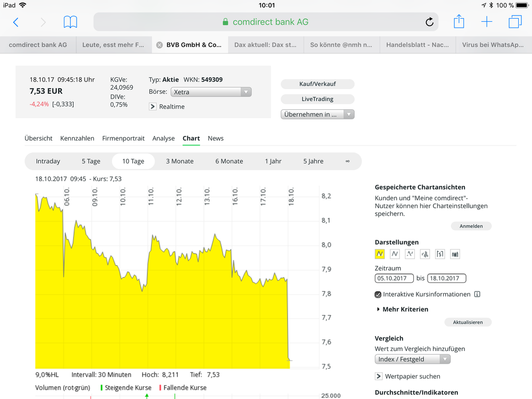
Task: Close the BVB GmbH & Co tab
Action: pyautogui.click(x=159, y=45)
